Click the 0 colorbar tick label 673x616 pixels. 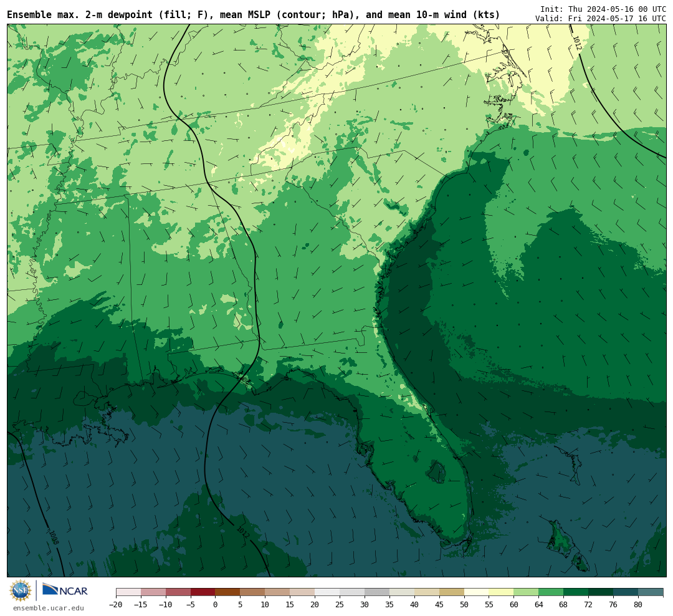tap(216, 604)
